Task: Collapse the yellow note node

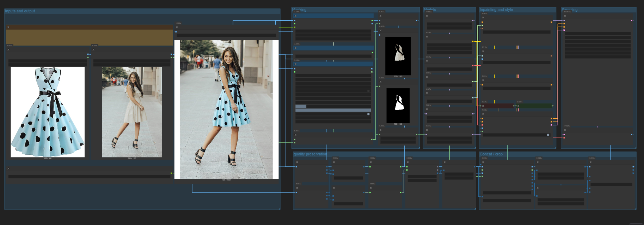Action: point(8,27)
